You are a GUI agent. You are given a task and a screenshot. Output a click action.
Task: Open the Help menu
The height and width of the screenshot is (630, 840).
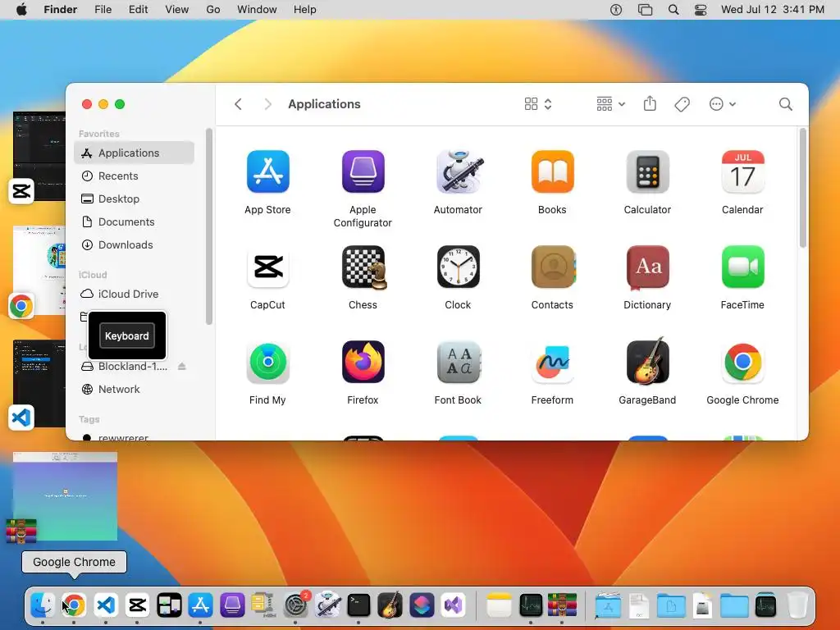pos(305,10)
